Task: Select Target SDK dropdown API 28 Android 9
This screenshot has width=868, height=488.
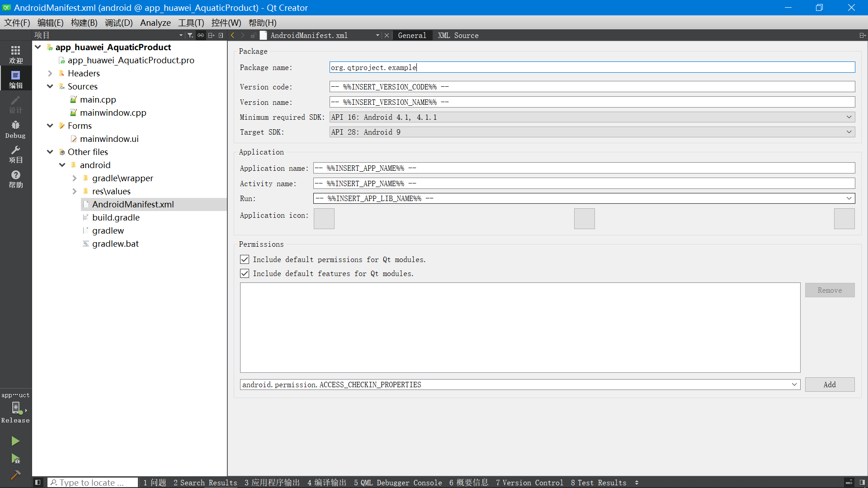Action: click(x=592, y=131)
